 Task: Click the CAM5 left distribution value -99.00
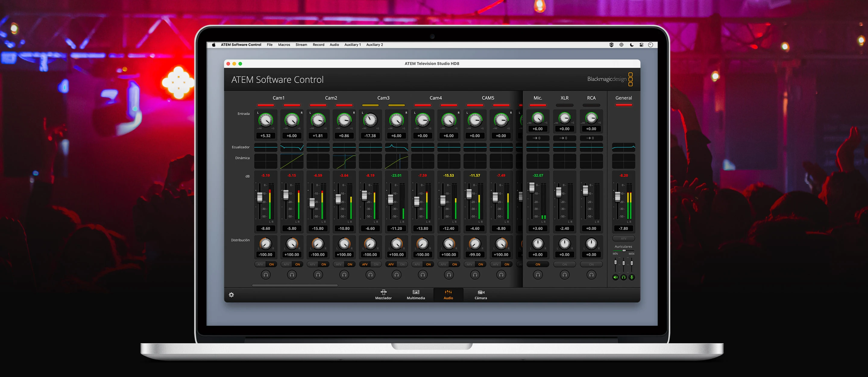click(x=475, y=255)
